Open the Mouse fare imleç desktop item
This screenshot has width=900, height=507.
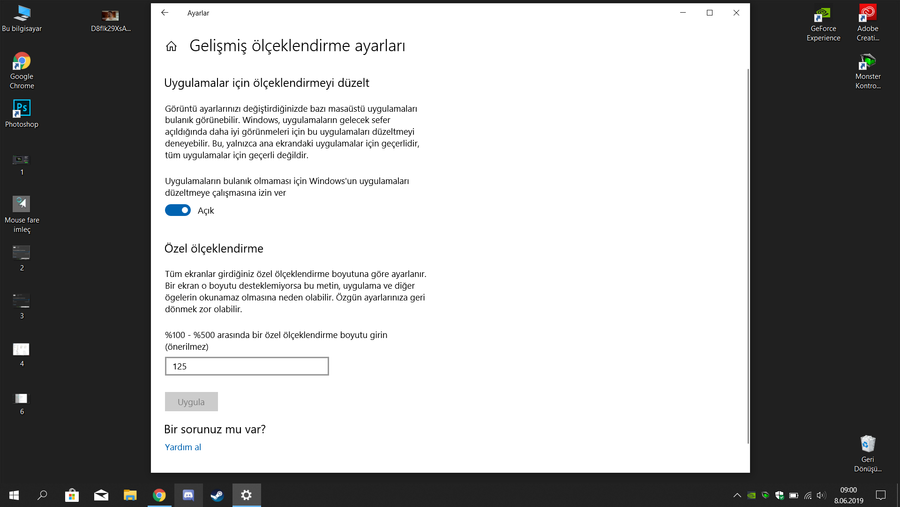(22, 214)
